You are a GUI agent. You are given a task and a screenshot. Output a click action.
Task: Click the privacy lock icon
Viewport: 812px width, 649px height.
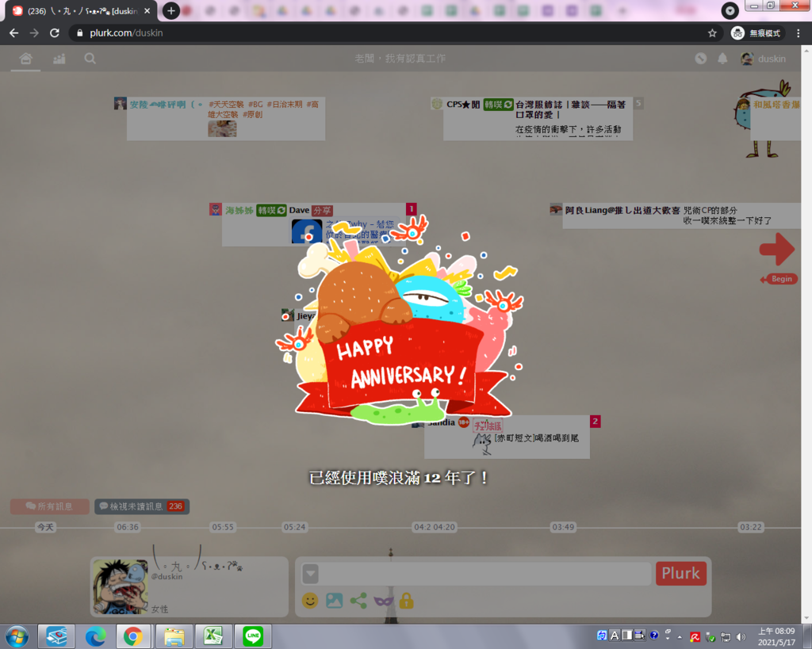407,601
